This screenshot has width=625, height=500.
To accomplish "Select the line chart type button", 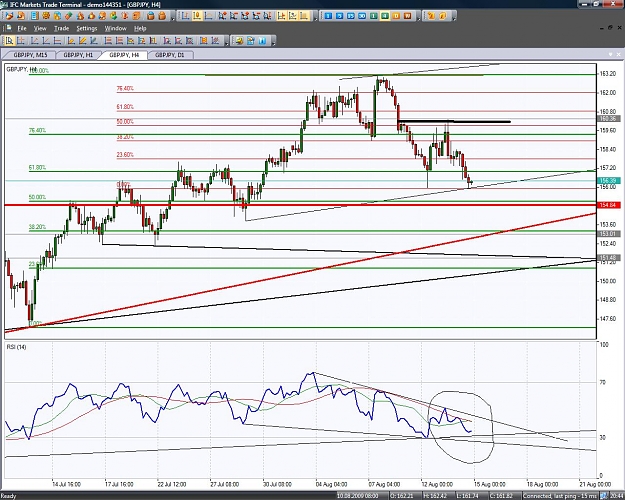I will (x=208, y=16).
